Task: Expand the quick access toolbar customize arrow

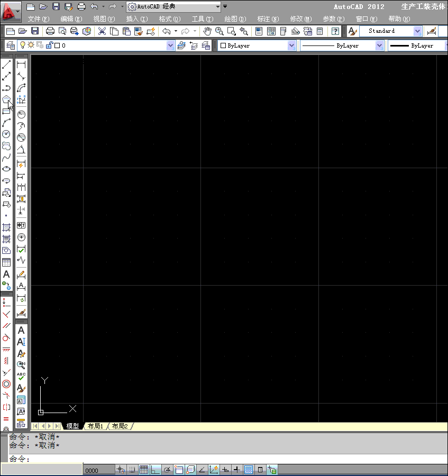Action: click(x=225, y=6)
